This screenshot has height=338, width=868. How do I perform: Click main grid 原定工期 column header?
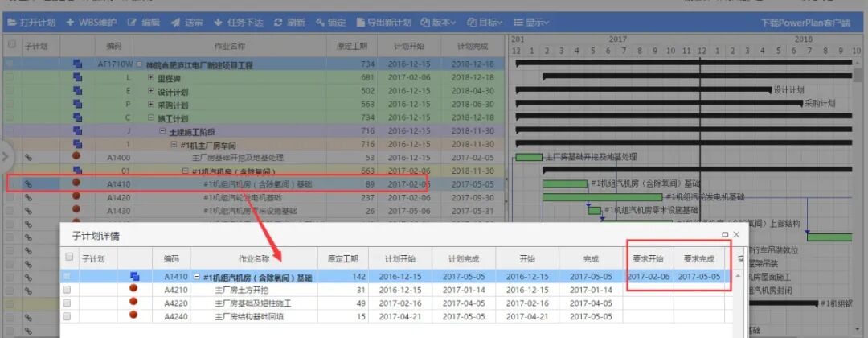point(351,46)
